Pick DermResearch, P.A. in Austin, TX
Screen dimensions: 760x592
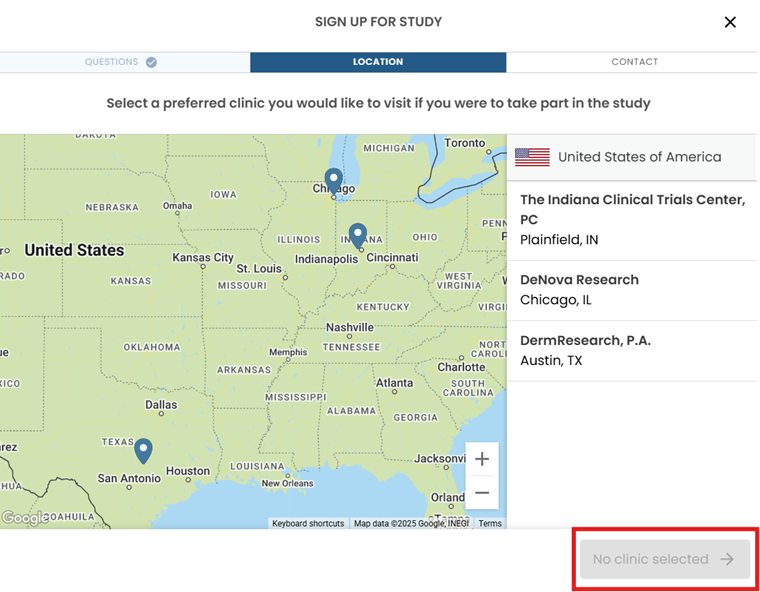632,351
